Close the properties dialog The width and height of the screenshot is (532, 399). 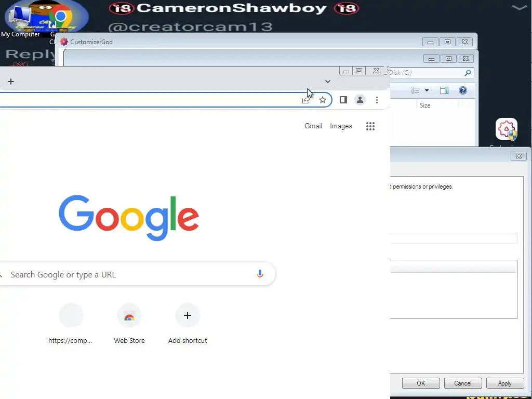(518, 156)
